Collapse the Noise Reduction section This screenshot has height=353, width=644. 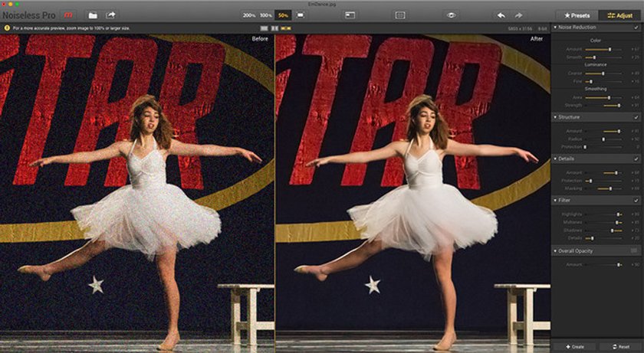point(555,28)
